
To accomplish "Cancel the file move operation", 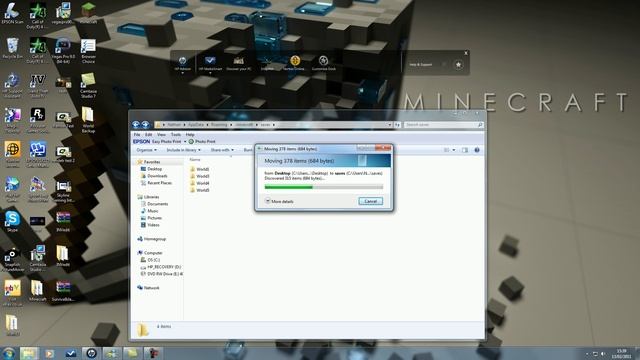I will (x=371, y=201).
